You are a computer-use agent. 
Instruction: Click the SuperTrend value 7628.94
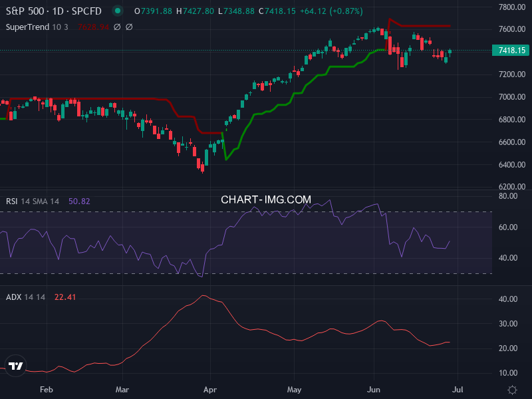93,27
